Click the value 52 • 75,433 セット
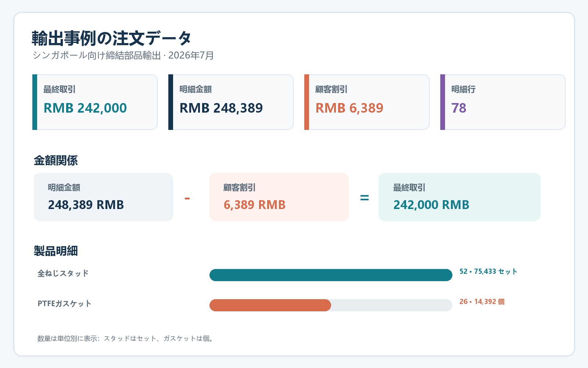Screen dimensions: 588x368 [488, 272]
